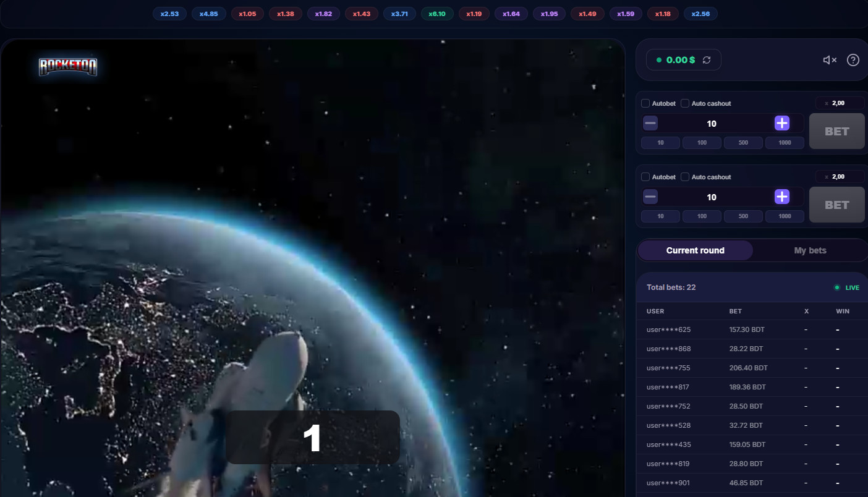Open the x1.38 history multiplier chip

[286, 14]
